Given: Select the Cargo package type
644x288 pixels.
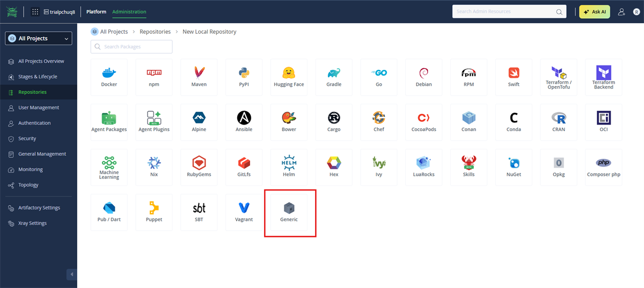Looking at the screenshot, I should click(x=334, y=123).
